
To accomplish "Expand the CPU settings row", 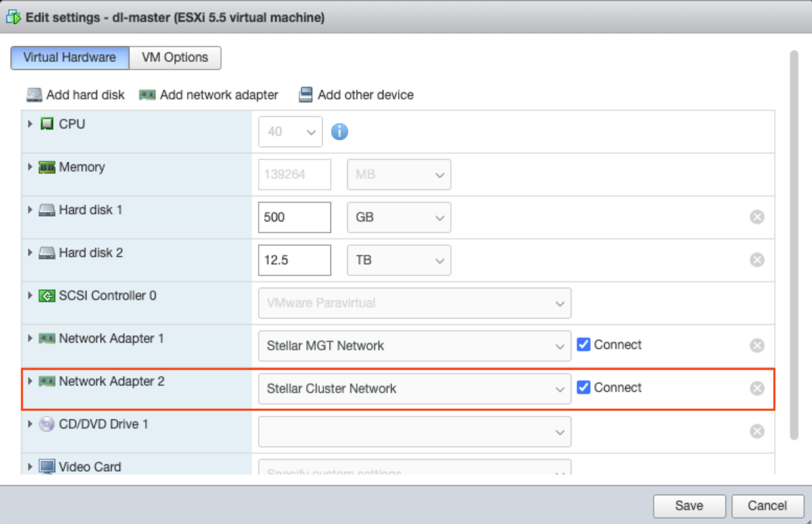I will [30, 124].
